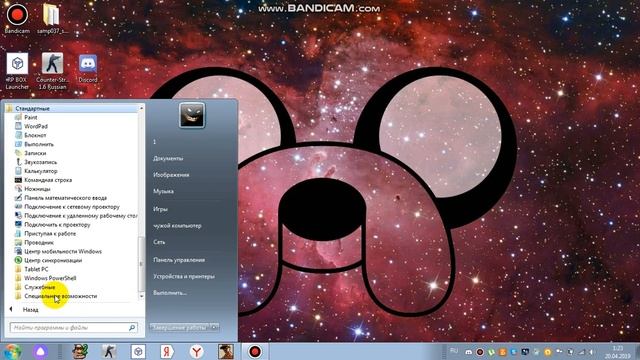The width and height of the screenshot is (640, 360).
Task: Open the Discord desktop shortcut
Action: coord(88,69)
